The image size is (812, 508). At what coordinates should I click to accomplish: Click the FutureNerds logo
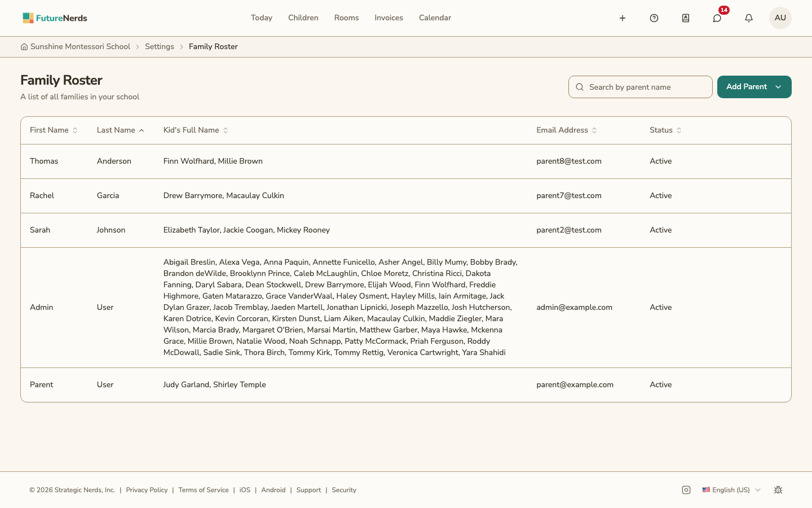coord(55,18)
